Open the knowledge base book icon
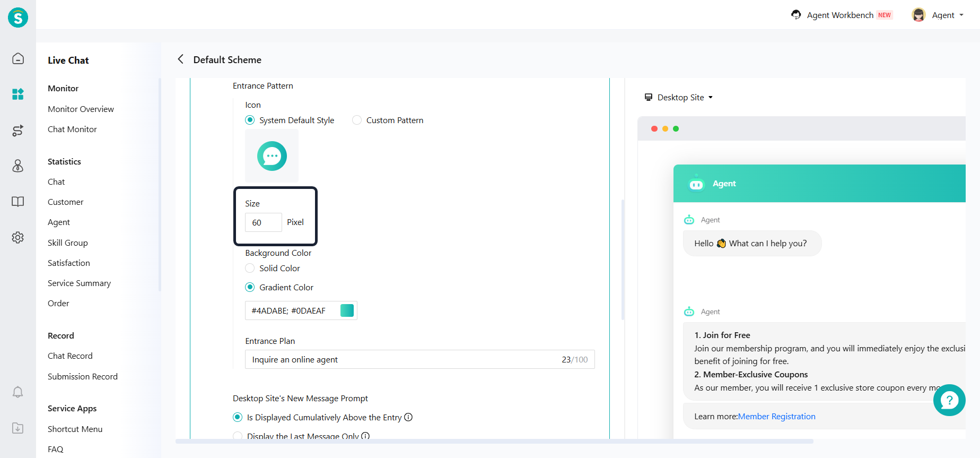 click(x=18, y=202)
